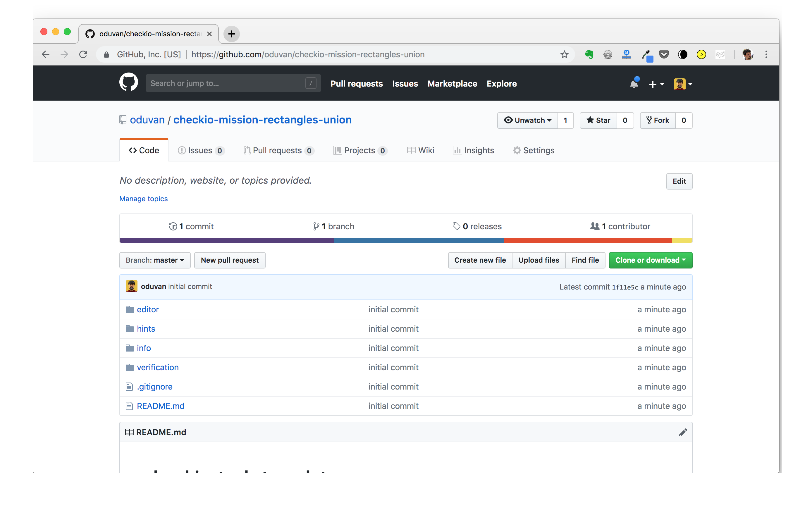
Task: Open latest commit hash 1f11e5c
Action: tap(625, 287)
